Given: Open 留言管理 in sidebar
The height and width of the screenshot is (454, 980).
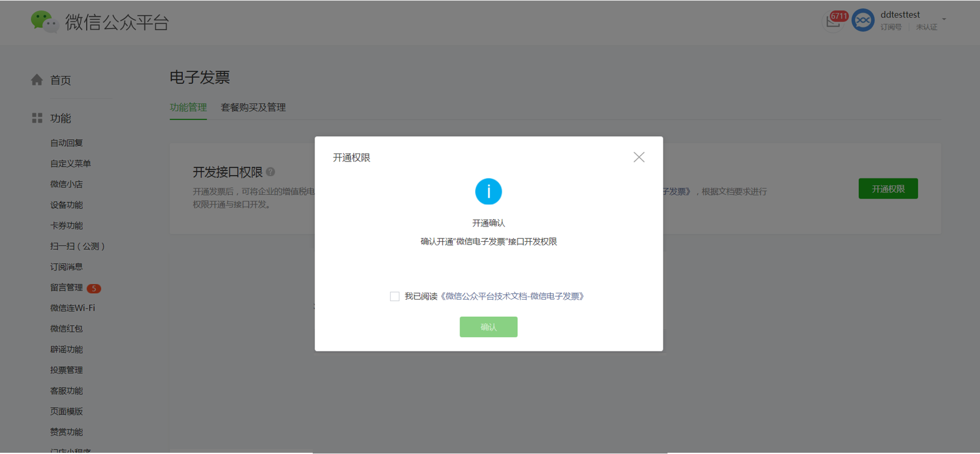Looking at the screenshot, I should (x=67, y=287).
